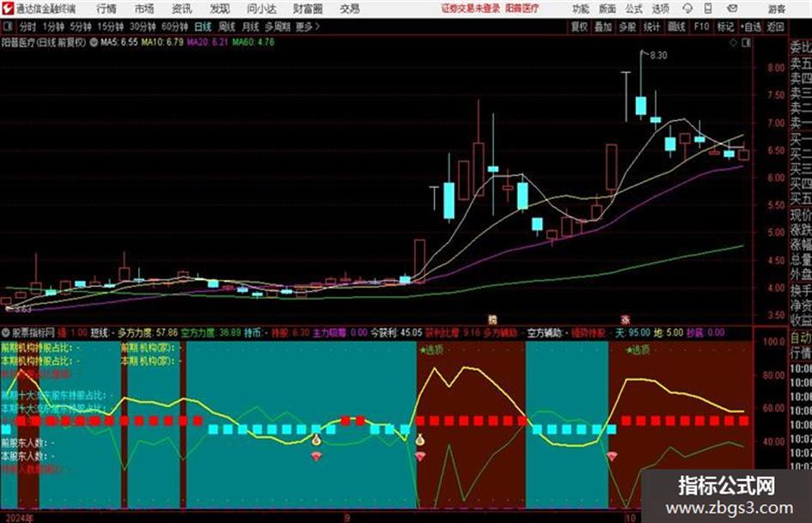
Task: Click the second money bag signal icon
Action: pyautogui.click(x=419, y=441)
